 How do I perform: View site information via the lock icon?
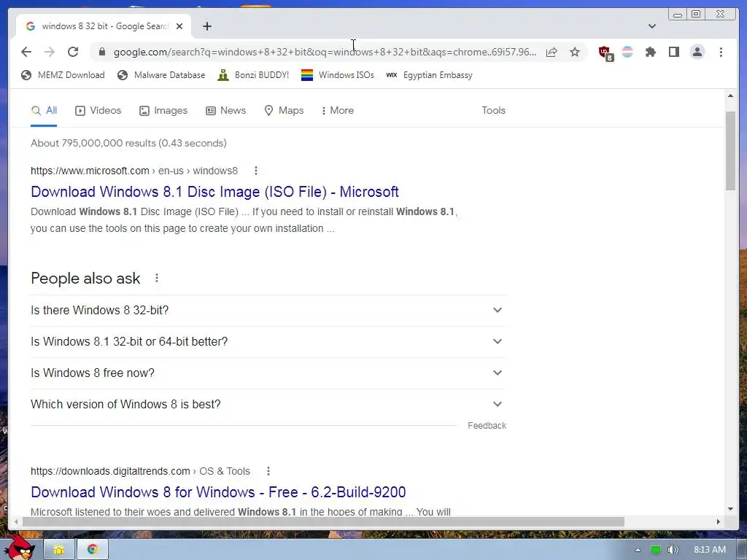click(x=101, y=52)
